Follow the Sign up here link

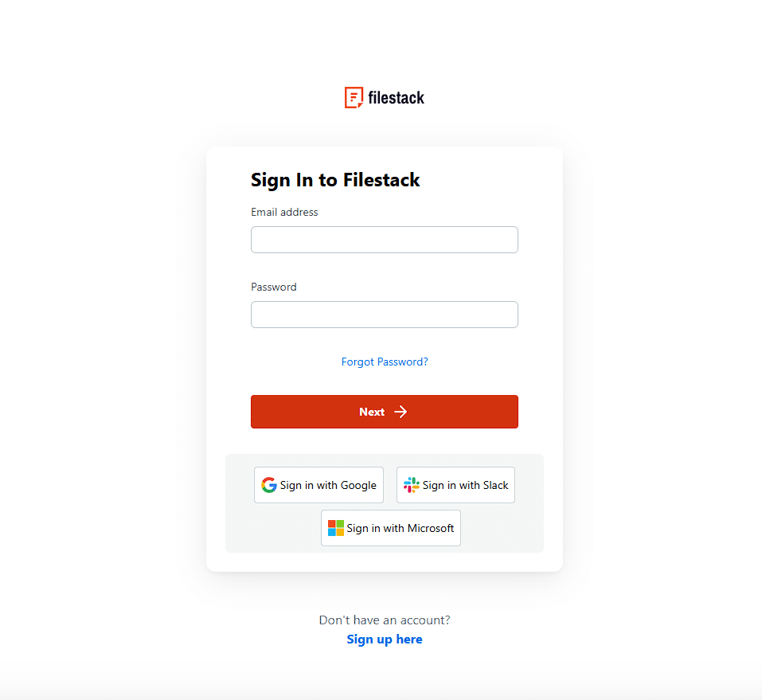385,639
